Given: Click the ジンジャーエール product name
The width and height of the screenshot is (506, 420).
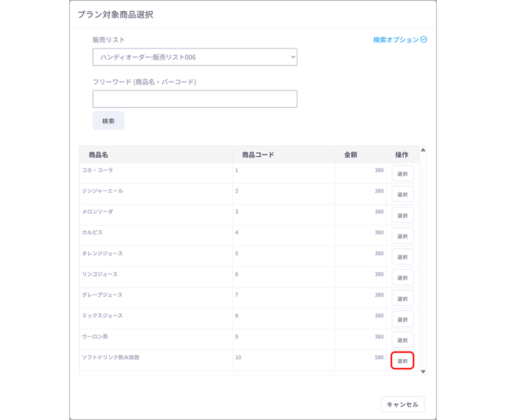Looking at the screenshot, I should click(x=102, y=191).
